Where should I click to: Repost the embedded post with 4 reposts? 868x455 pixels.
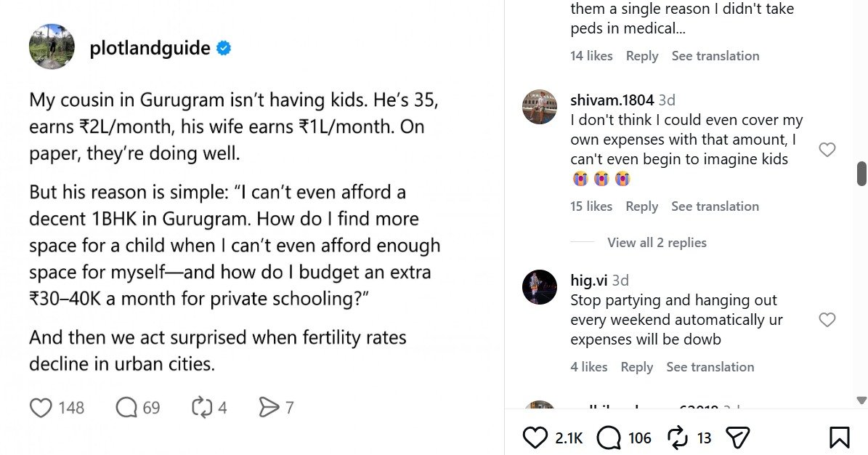point(201,408)
